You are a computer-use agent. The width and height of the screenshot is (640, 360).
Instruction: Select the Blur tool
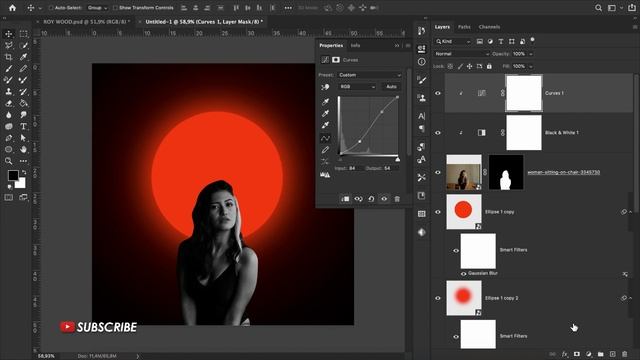9,115
